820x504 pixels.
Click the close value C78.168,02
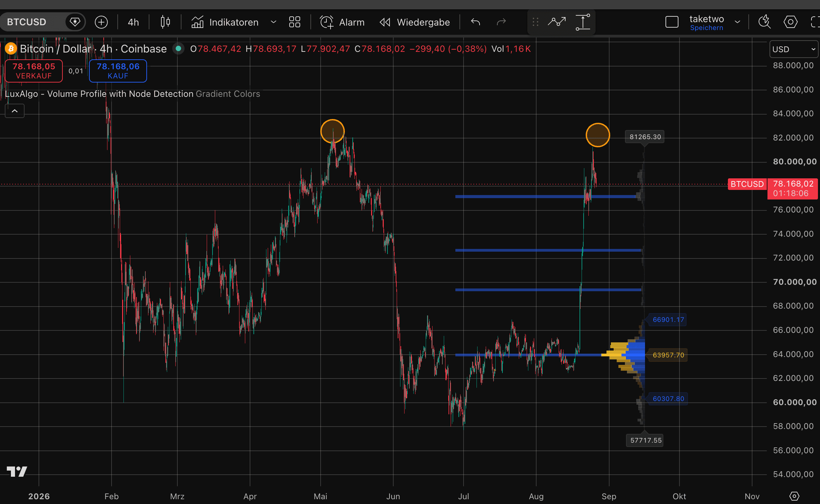click(x=380, y=49)
